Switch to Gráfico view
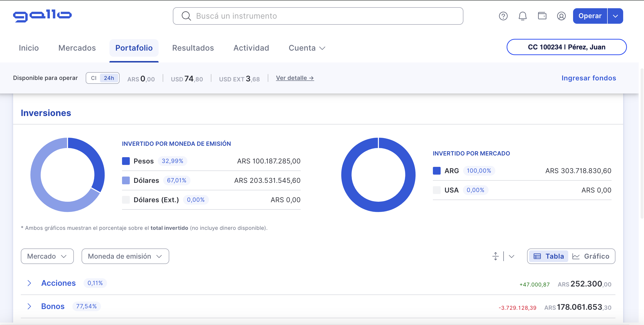644x325 pixels. [591, 256]
